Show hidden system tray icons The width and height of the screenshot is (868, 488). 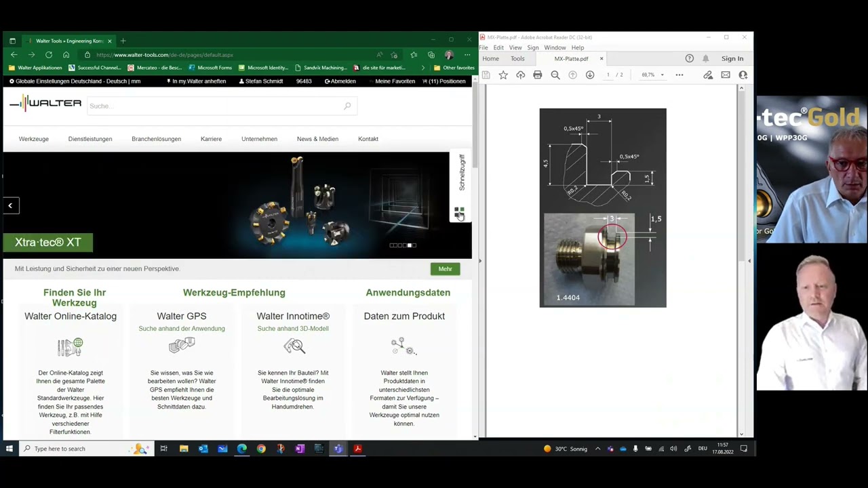click(597, 449)
